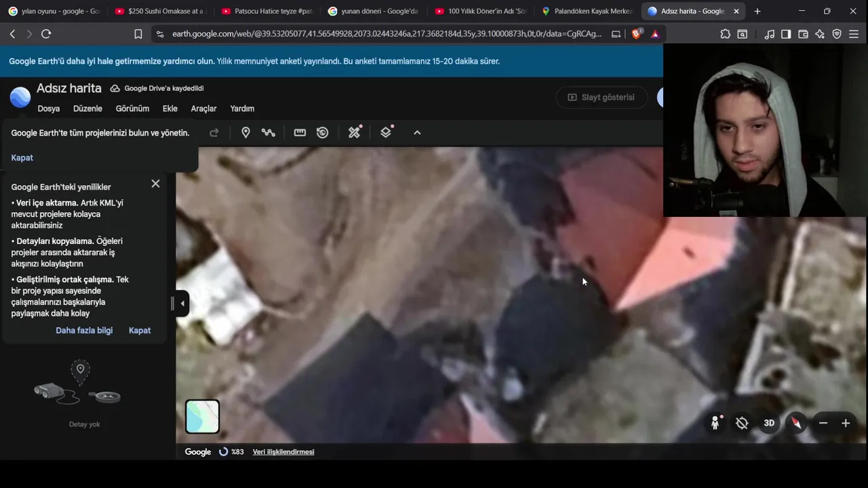
Task: Switch to 3D view
Action: click(x=769, y=423)
